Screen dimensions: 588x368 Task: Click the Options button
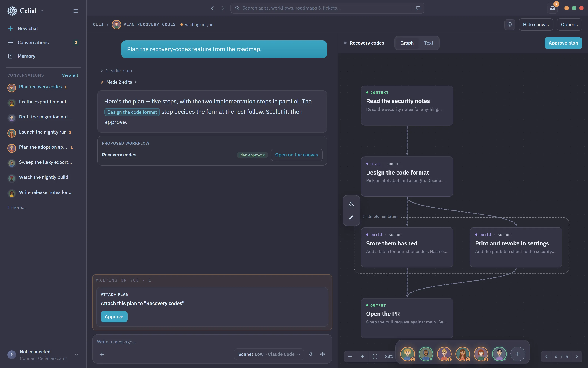click(x=569, y=25)
